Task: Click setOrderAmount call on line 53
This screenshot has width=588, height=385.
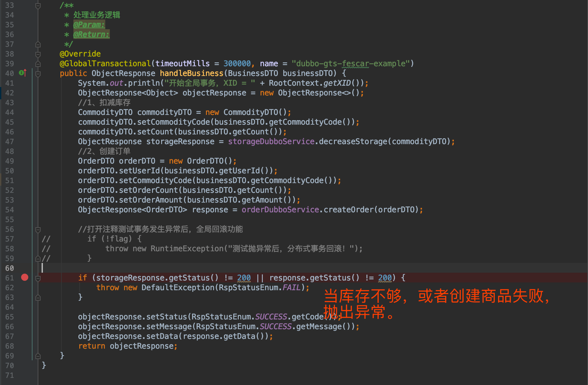Action: tap(151, 200)
